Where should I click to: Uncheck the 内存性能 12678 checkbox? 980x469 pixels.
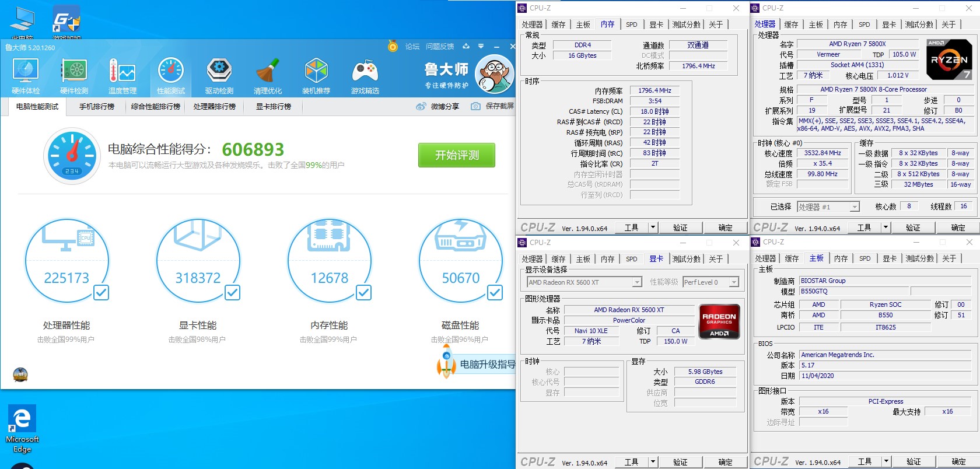[x=363, y=292]
